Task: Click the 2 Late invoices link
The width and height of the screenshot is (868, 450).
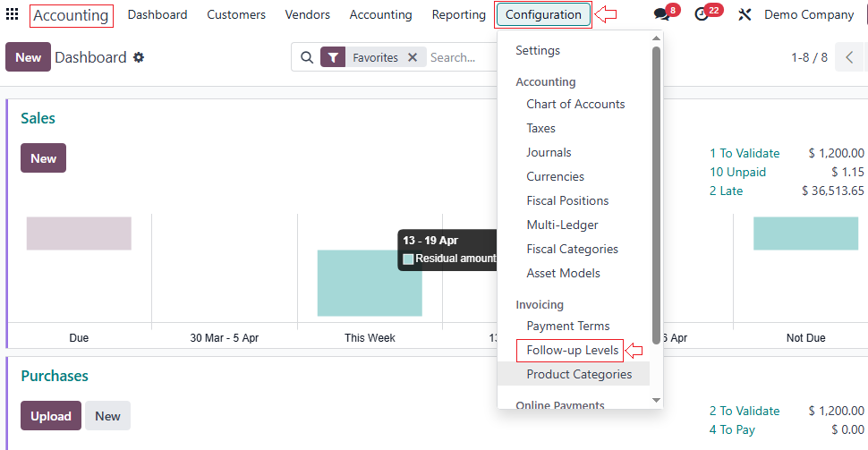Action: (726, 191)
